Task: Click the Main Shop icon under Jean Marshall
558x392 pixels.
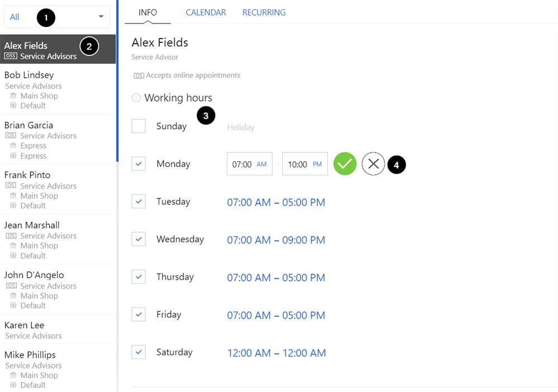Action: (13, 246)
